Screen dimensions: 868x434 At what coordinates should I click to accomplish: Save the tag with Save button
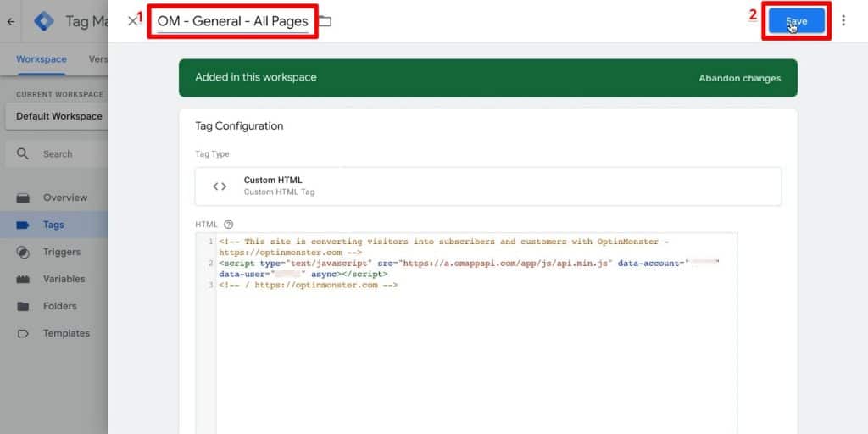pos(797,21)
